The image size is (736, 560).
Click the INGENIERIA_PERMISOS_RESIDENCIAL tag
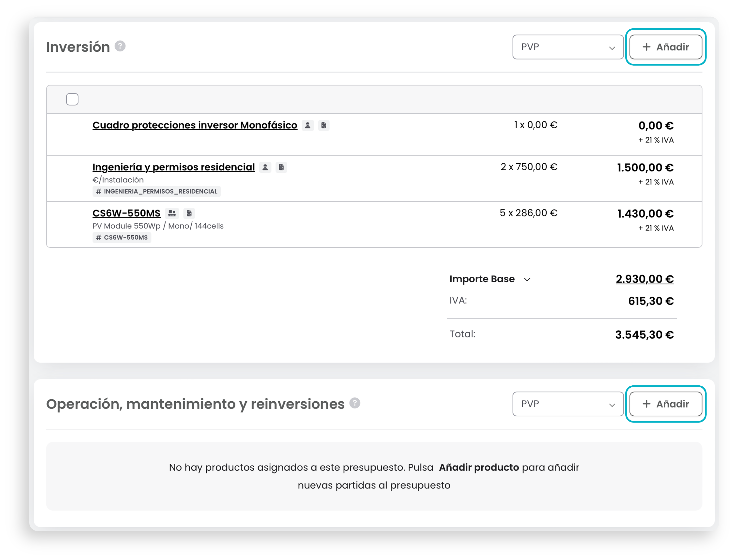[157, 191]
